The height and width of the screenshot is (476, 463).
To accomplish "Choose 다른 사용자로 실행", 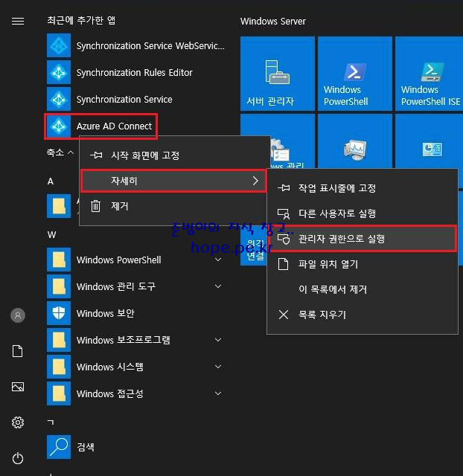I will click(363, 213).
